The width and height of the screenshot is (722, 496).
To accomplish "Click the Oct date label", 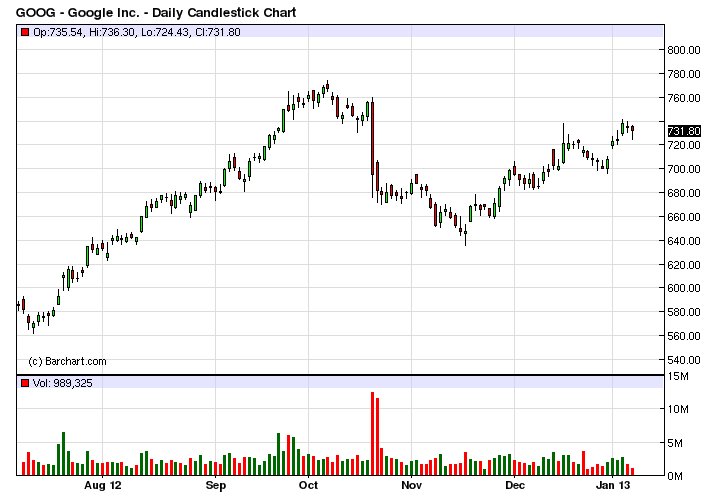I will coord(309,485).
